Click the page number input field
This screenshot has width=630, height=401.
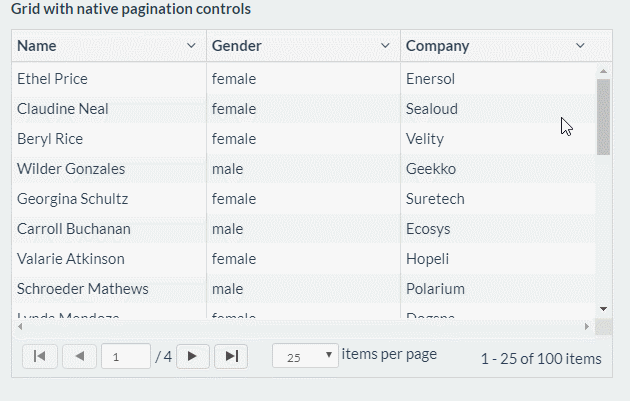point(125,356)
